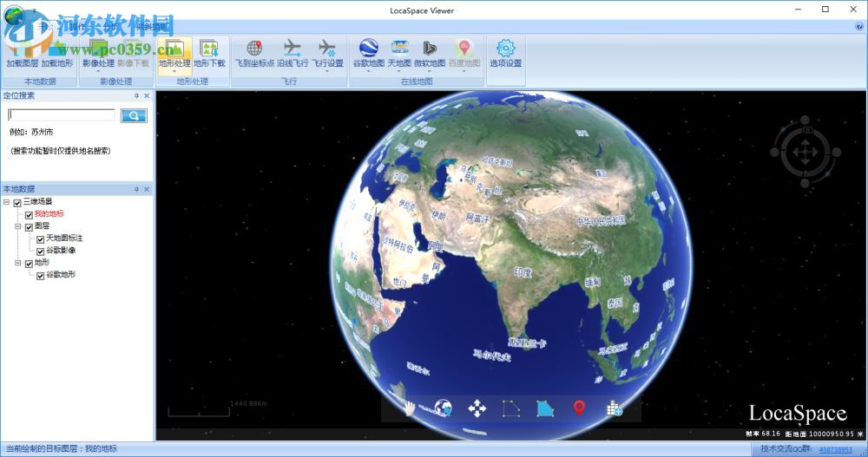
Task: Select the 地形处理 terrain processing icon
Action: click(174, 49)
